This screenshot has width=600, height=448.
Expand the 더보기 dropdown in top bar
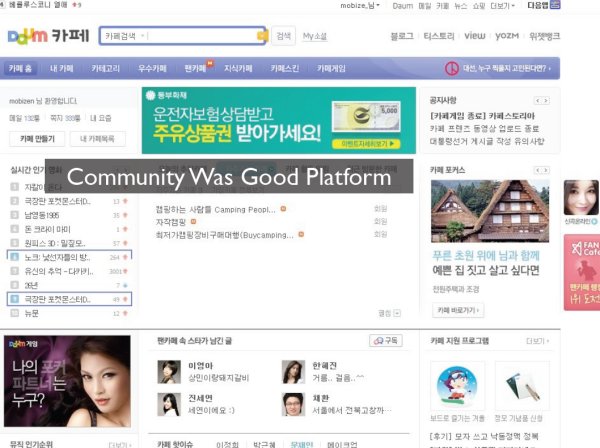pyautogui.click(x=502, y=5)
